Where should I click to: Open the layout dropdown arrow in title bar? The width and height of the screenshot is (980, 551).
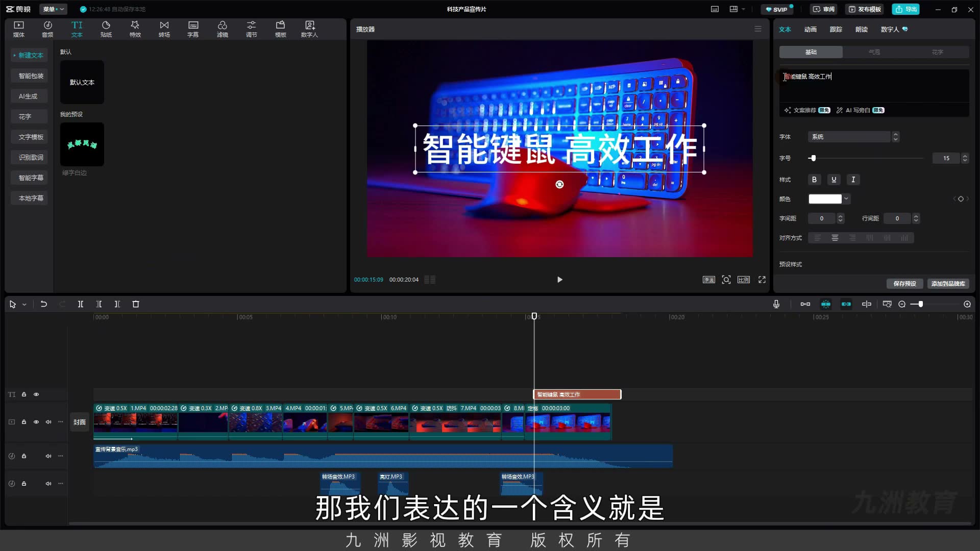743,9
